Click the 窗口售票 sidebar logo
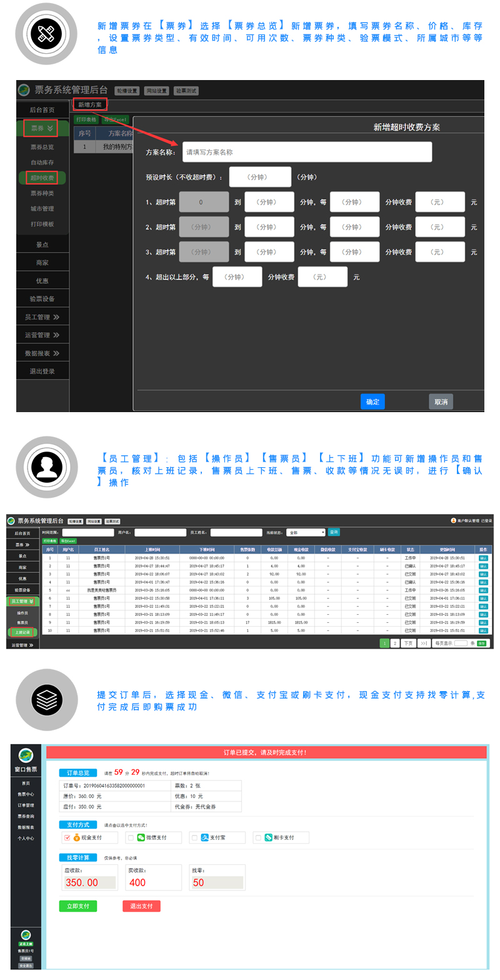Viewport: 500px width, 980px height. coord(26,755)
